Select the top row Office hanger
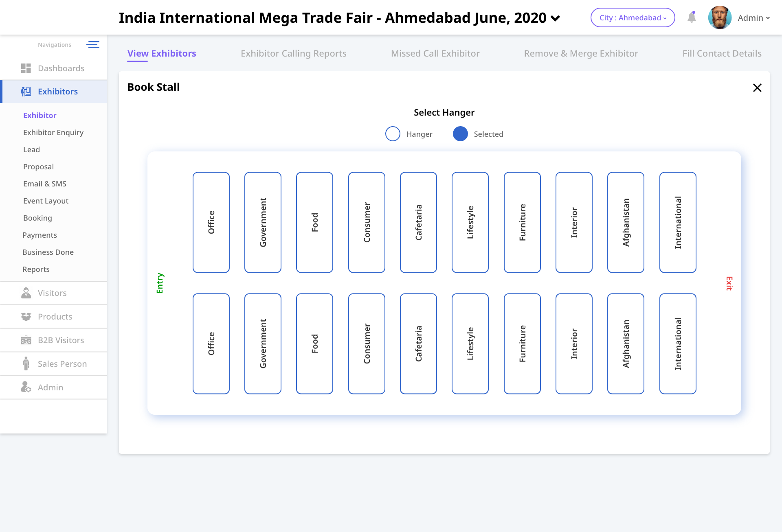The image size is (782, 532). pyautogui.click(x=211, y=222)
